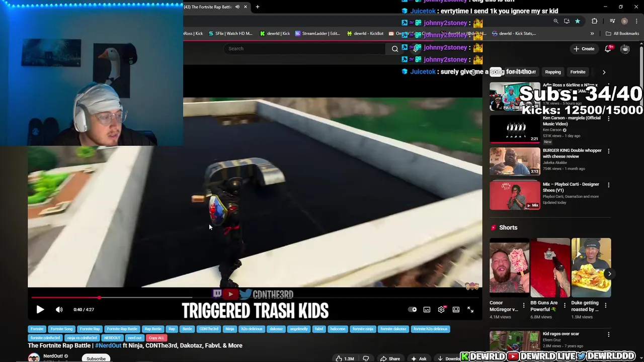Open the SFlix bookmark

pos(230,34)
